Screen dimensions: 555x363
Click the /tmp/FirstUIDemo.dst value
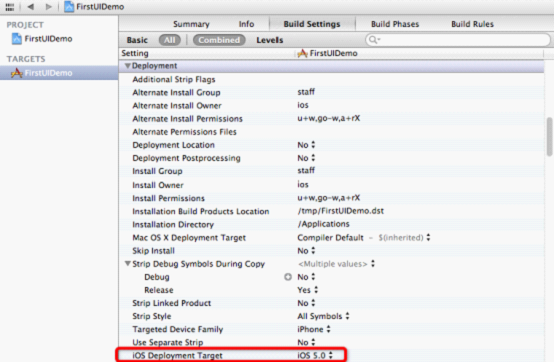coord(341,211)
